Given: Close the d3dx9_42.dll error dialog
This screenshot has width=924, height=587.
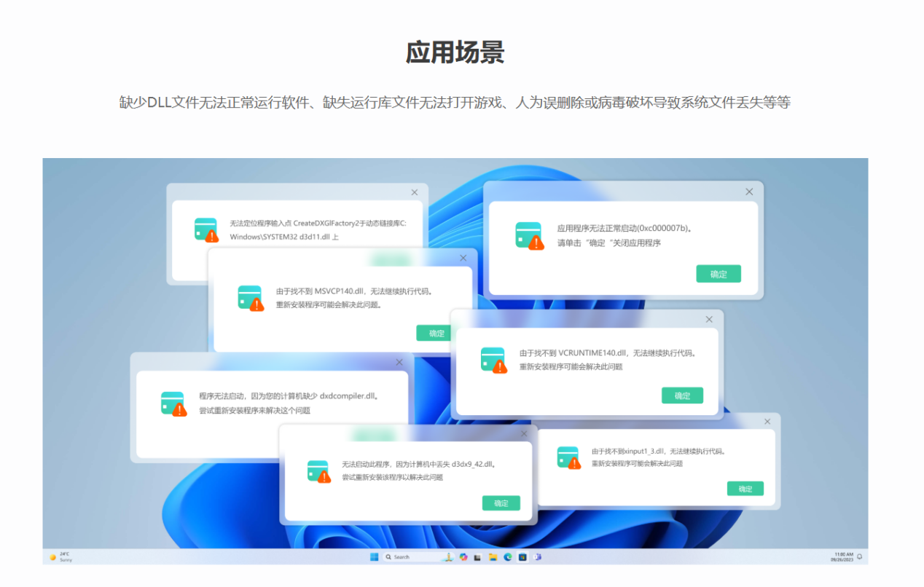Looking at the screenshot, I should [524, 433].
